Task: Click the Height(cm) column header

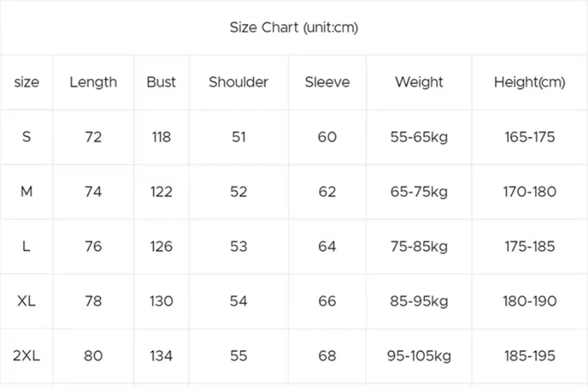Action: click(x=529, y=82)
